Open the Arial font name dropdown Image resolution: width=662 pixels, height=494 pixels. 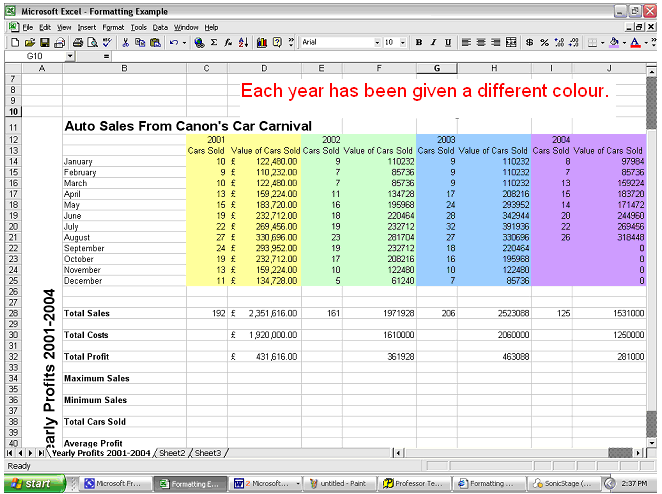tap(377, 43)
